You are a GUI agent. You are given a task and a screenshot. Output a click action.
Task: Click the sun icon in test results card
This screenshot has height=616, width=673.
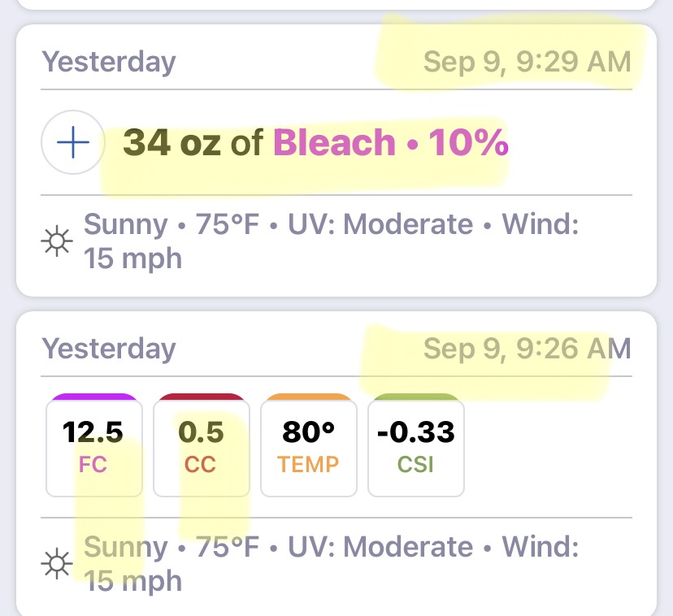point(57,564)
